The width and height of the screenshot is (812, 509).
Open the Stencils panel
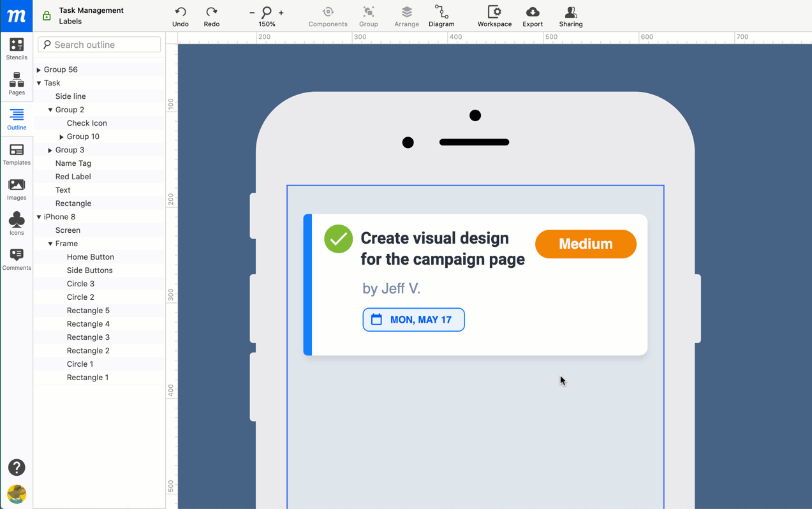point(17,48)
